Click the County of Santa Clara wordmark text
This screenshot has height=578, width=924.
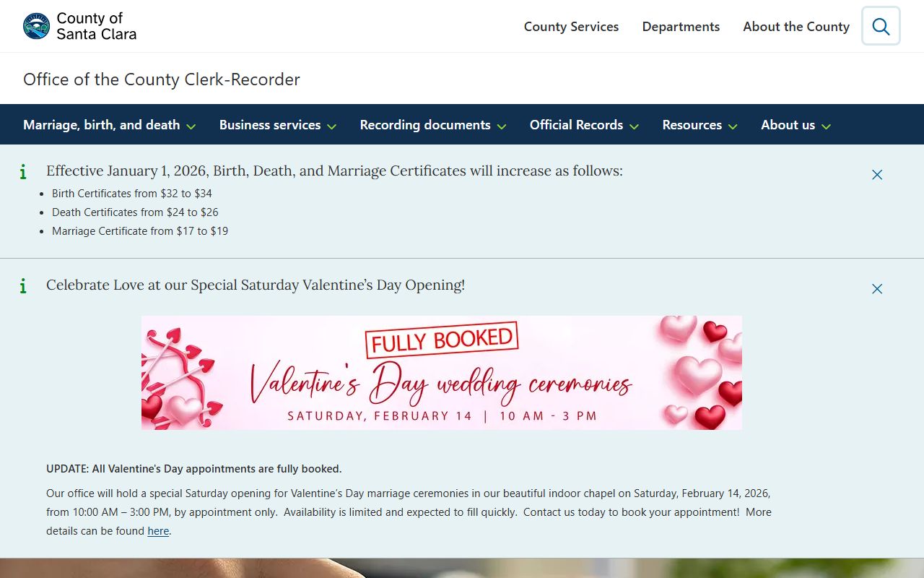[96, 26]
